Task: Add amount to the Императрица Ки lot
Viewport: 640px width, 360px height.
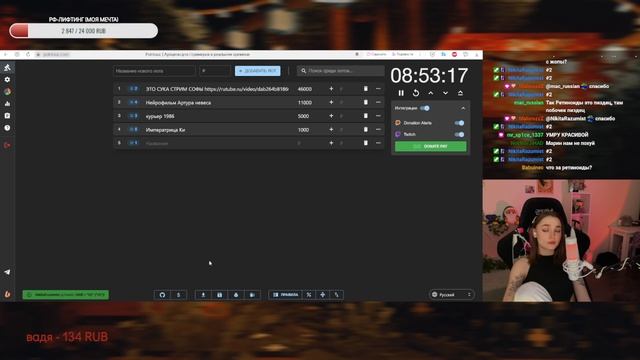Action: point(331,129)
